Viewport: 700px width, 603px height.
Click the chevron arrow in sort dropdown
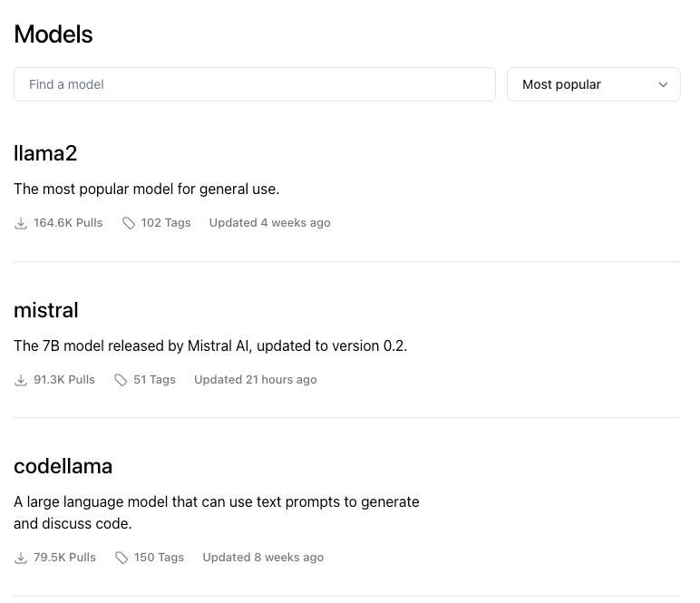click(x=663, y=84)
